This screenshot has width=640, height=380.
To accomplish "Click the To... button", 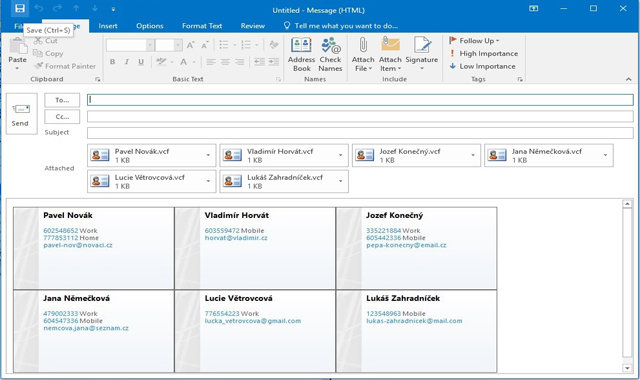I will [x=62, y=100].
